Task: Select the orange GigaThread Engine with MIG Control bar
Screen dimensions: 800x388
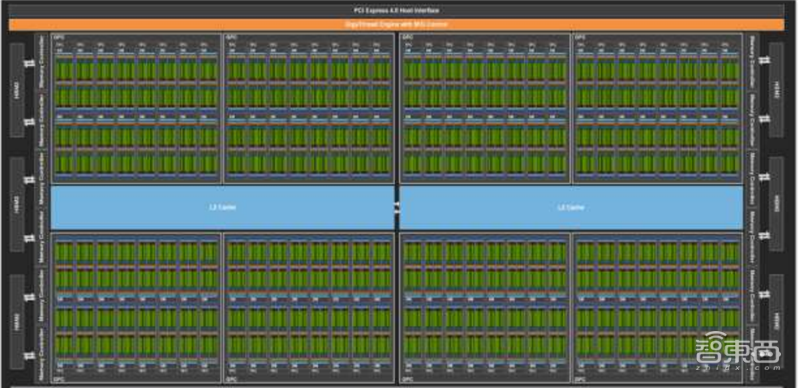Action: click(396, 25)
